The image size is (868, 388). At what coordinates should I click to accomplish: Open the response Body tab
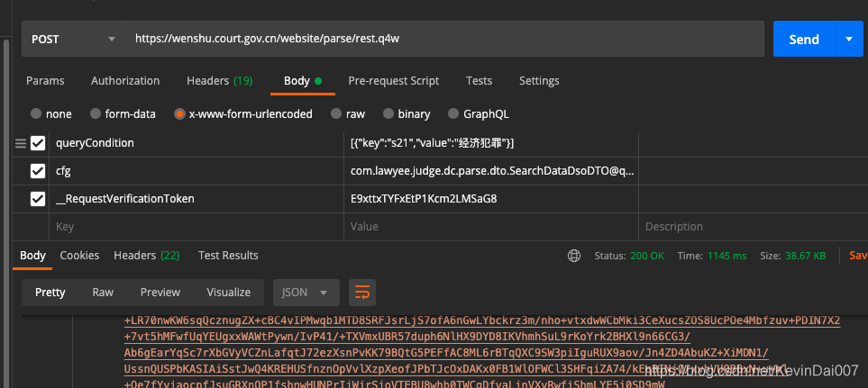tap(32, 256)
